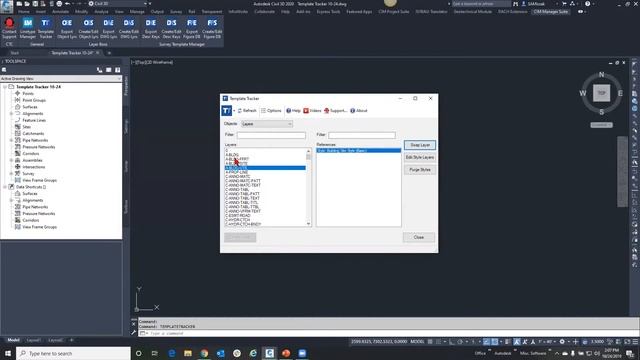Open Contact Support in the CTC ribbon
Image resolution: width=640 pixels, height=360 pixels.
point(9,28)
